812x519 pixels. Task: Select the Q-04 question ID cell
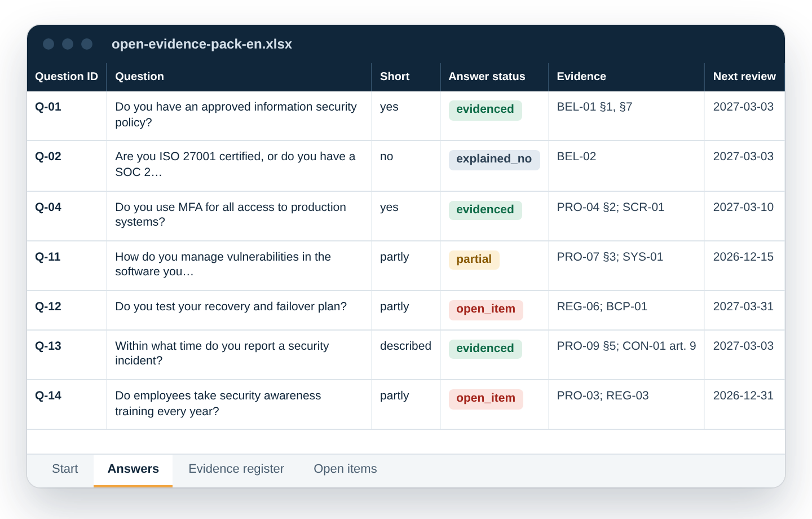(67, 216)
